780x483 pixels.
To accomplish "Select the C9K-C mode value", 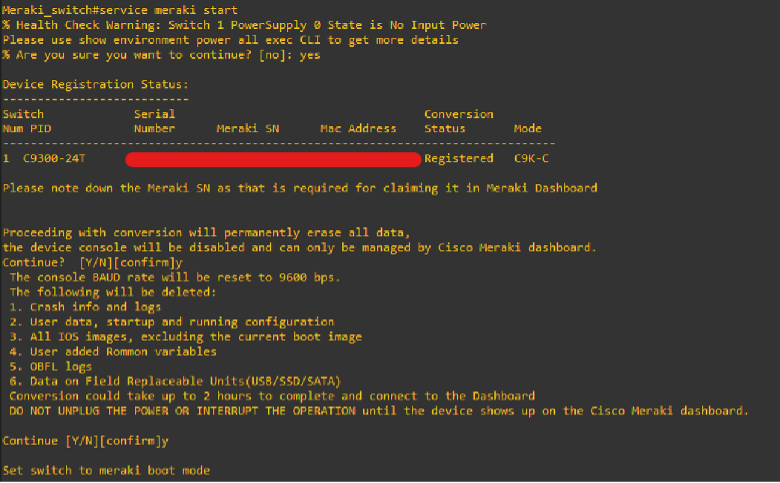I will (x=531, y=158).
